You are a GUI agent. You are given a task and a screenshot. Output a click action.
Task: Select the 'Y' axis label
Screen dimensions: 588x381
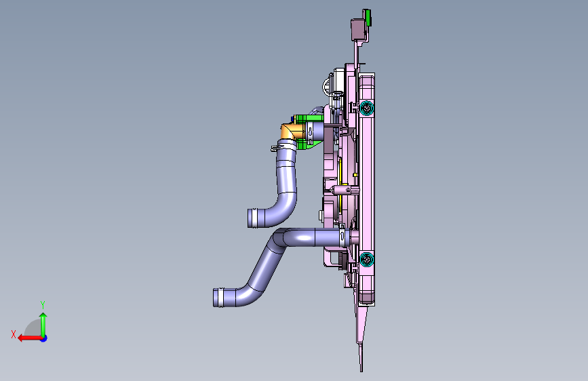tap(43, 304)
